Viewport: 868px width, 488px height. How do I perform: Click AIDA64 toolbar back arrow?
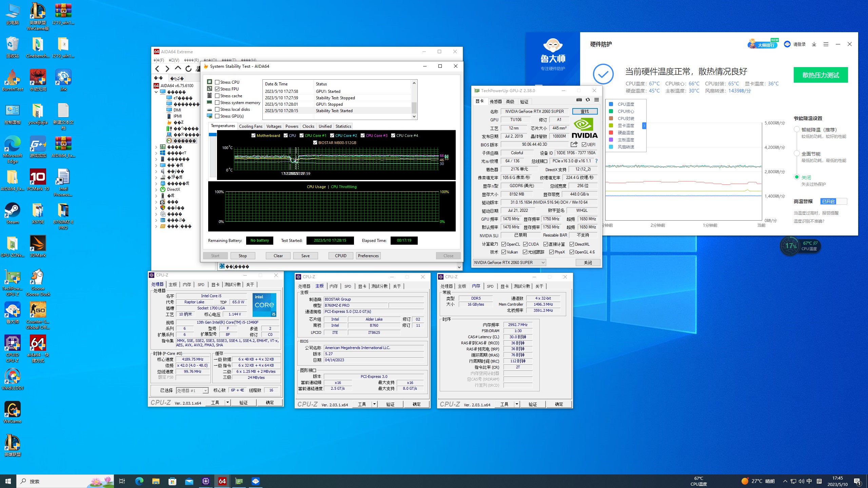click(x=157, y=69)
